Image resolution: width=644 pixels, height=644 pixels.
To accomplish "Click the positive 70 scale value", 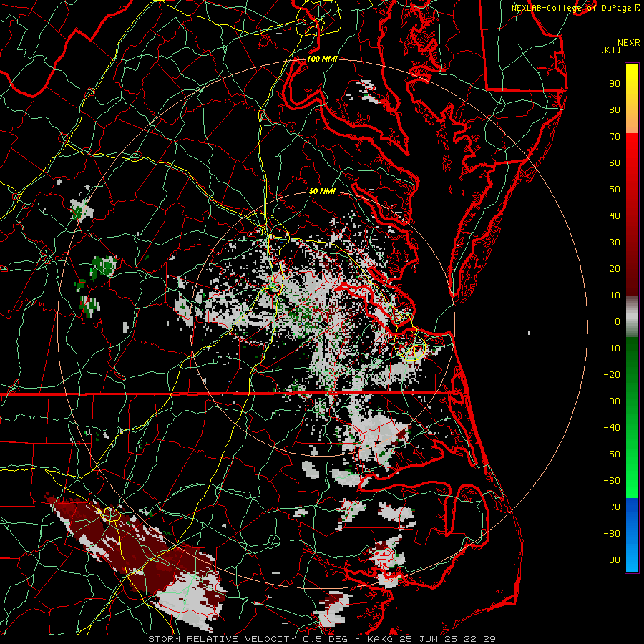I will tap(615, 137).
